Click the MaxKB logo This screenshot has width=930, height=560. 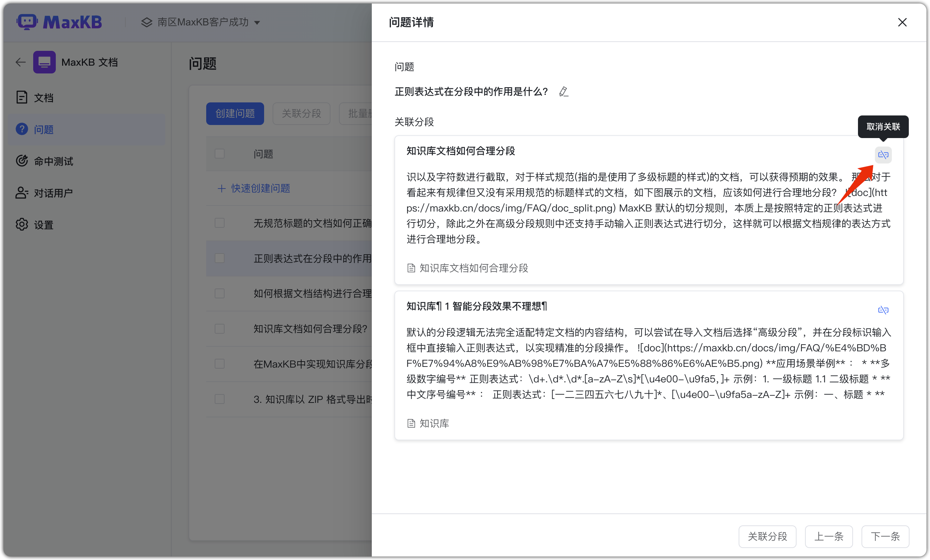(x=59, y=22)
